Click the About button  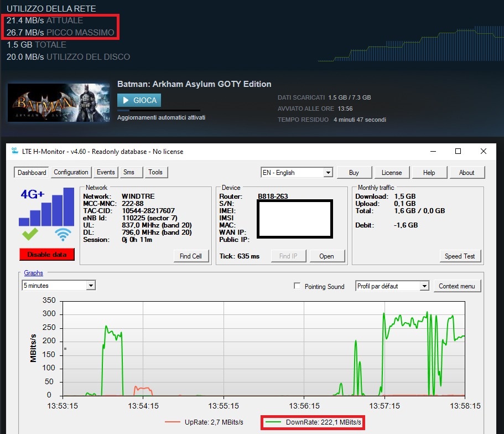pyautogui.click(x=467, y=173)
